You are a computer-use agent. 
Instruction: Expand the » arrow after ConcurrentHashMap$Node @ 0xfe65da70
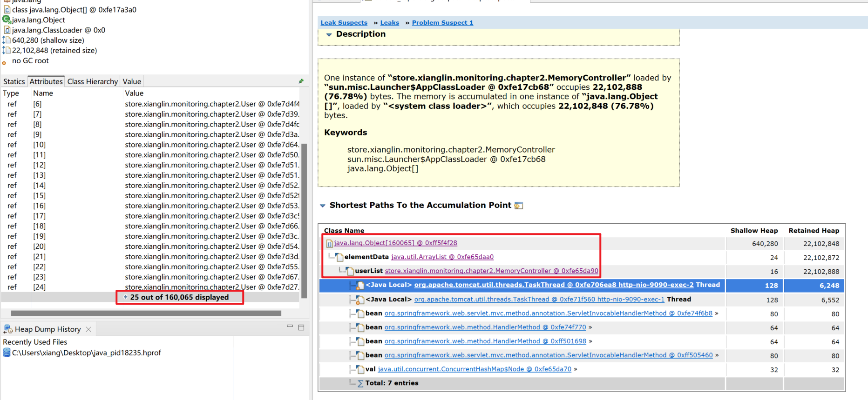click(576, 369)
